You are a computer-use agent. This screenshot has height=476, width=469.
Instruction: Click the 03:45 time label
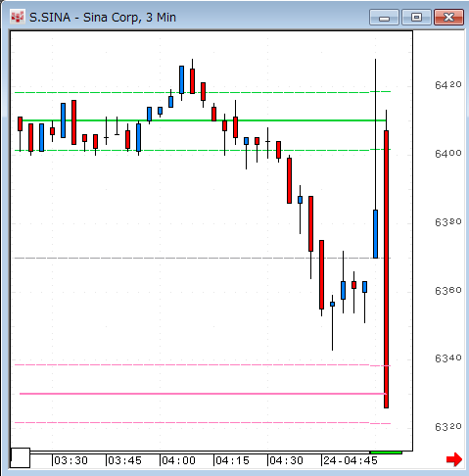tap(124, 460)
